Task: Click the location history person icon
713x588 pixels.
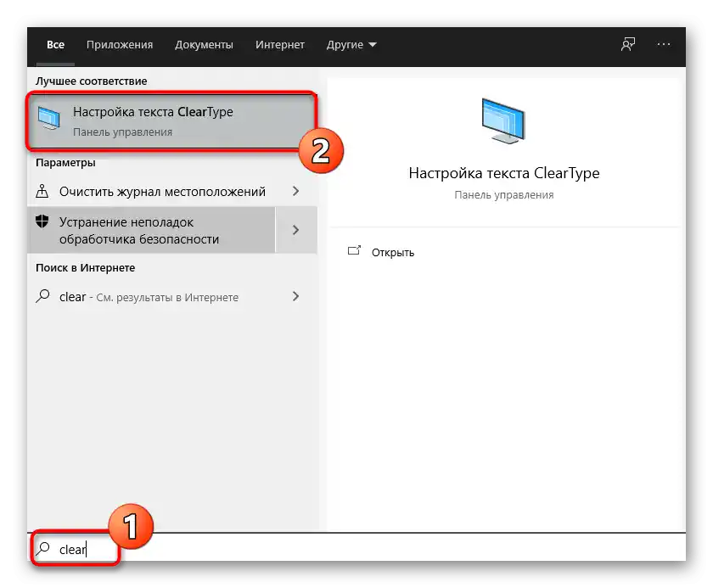Action: click(42, 191)
